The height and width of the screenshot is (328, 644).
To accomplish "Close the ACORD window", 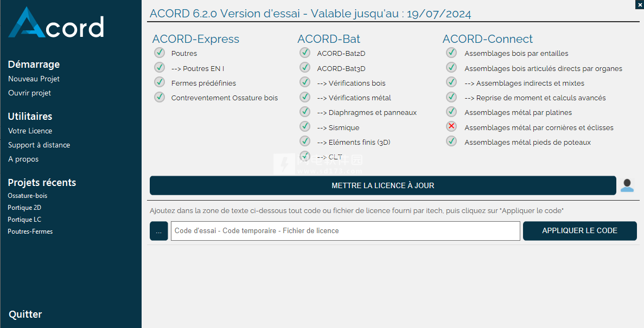I will click(640, 4).
